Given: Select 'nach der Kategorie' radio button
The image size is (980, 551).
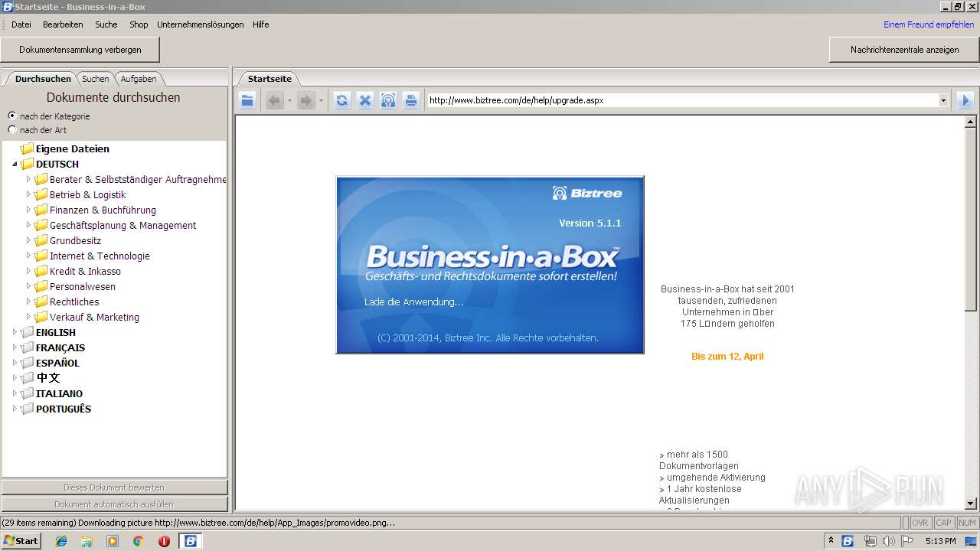Looking at the screenshot, I should [x=11, y=116].
